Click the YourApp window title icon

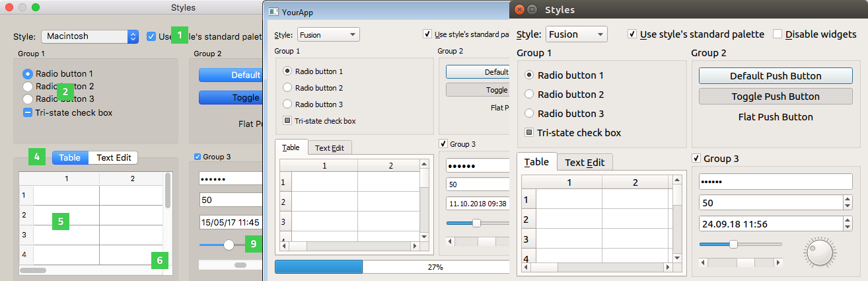pyautogui.click(x=273, y=12)
